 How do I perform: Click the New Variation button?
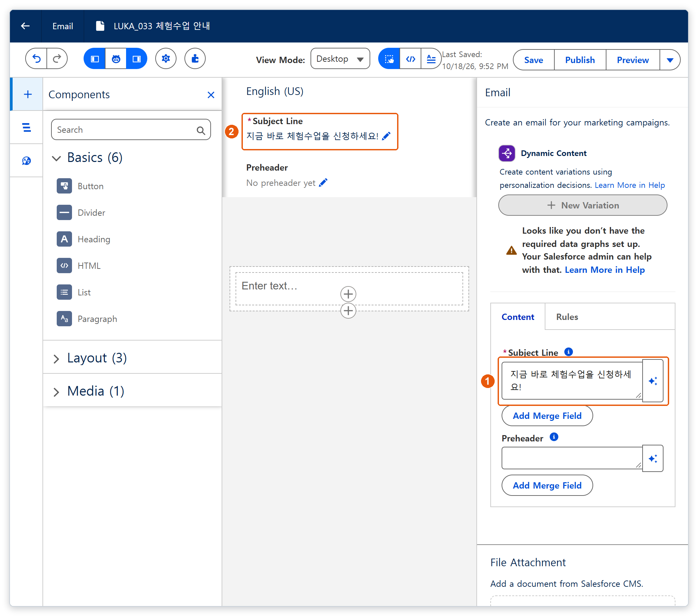click(583, 205)
